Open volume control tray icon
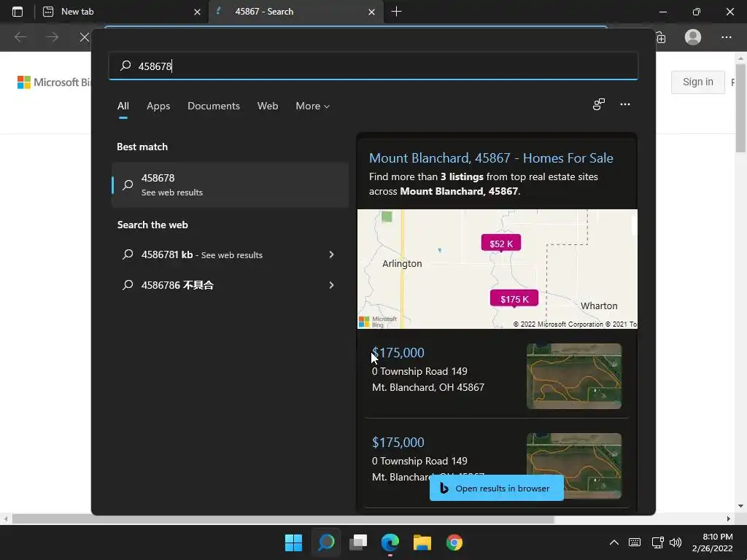Viewport: 747px width, 560px height. pyautogui.click(x=676, y=542)
